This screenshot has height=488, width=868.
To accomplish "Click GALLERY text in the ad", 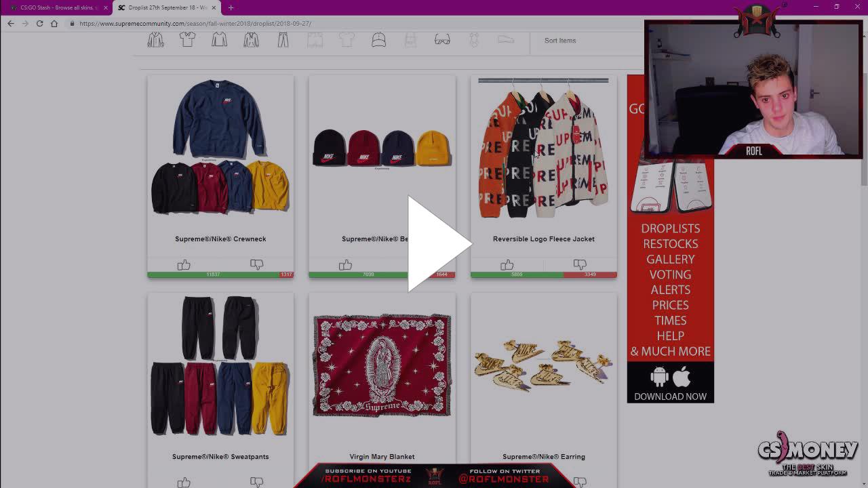I will (x=670, y=259).
